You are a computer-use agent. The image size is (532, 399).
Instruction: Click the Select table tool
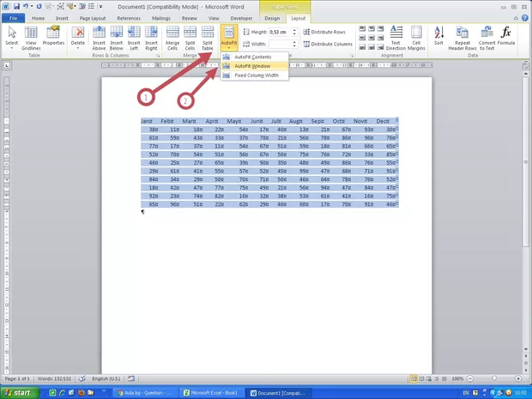(x=11, y=38)
